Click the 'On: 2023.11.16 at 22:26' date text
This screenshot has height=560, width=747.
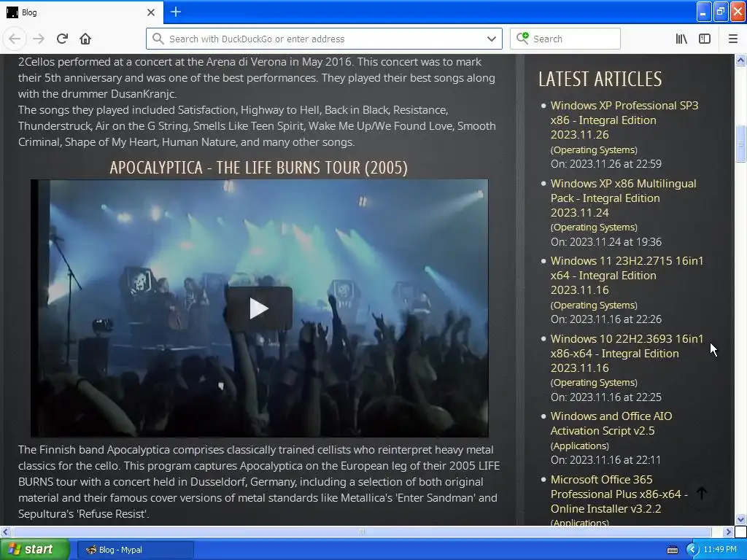pos(606,319)
